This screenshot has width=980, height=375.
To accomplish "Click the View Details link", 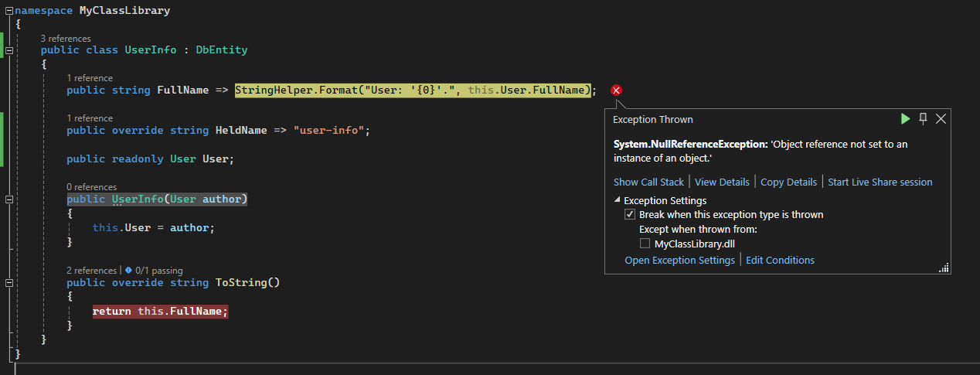I will (722, 182).
